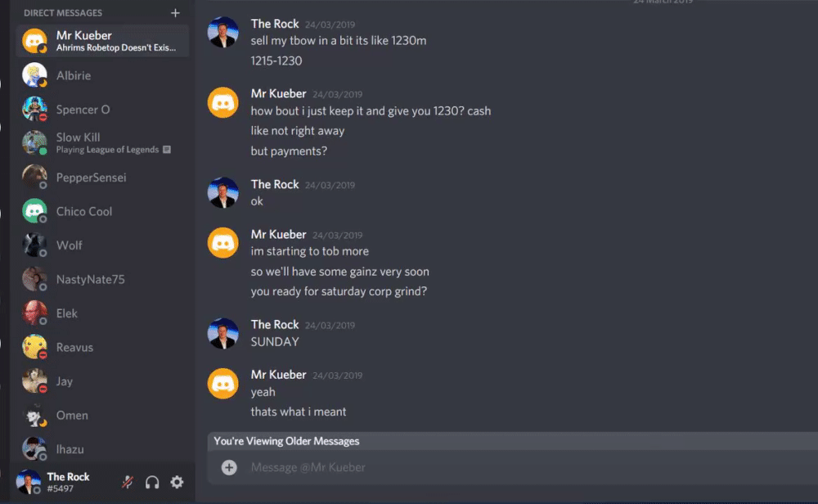This screenshot has width=818, height=504.
Task: Select the Slow Kill direct message
Action: (102, 143)
